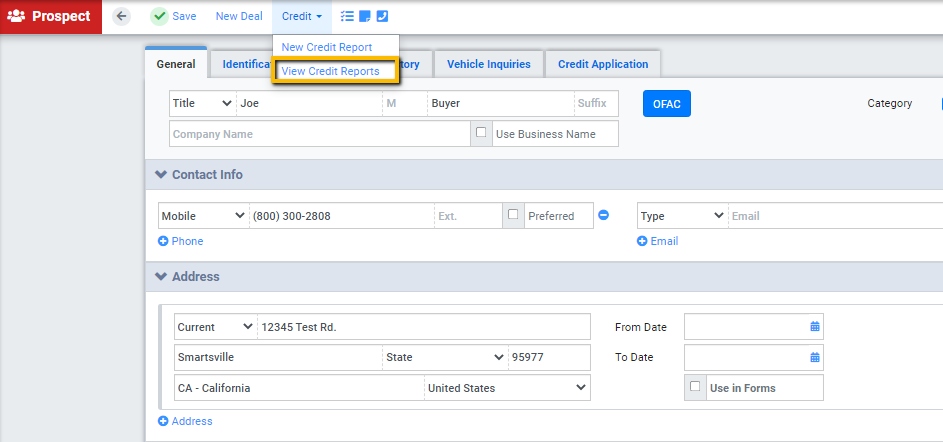Open the email Type dropdown

pyautogui.click(x=683, y=215)
